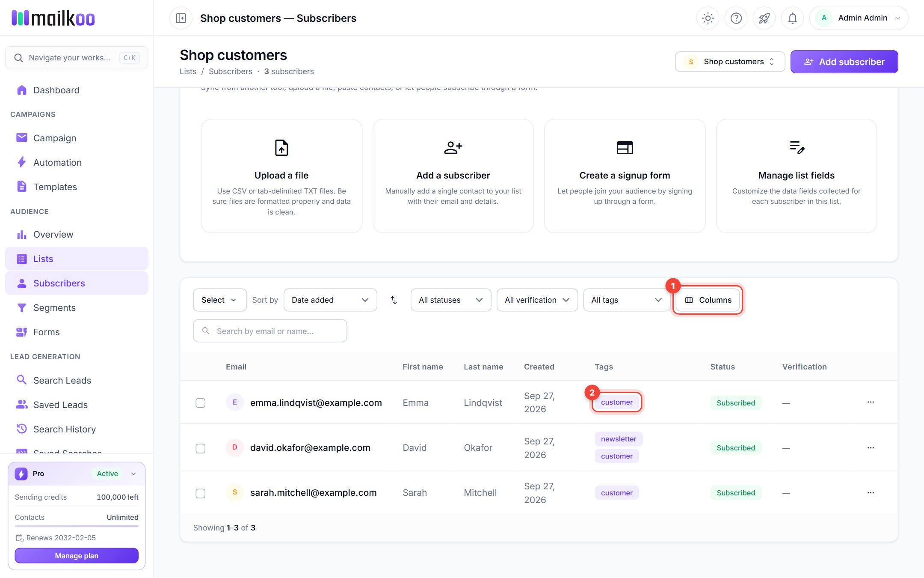Click the Search by email or name field
The image size is (924, 578).
tap(270, 331)
